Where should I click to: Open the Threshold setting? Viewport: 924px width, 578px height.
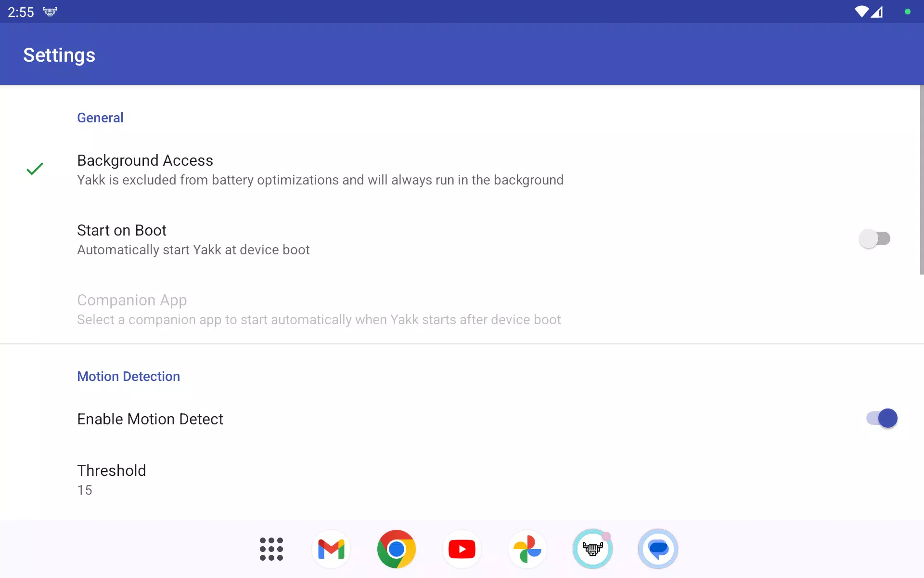462,480
